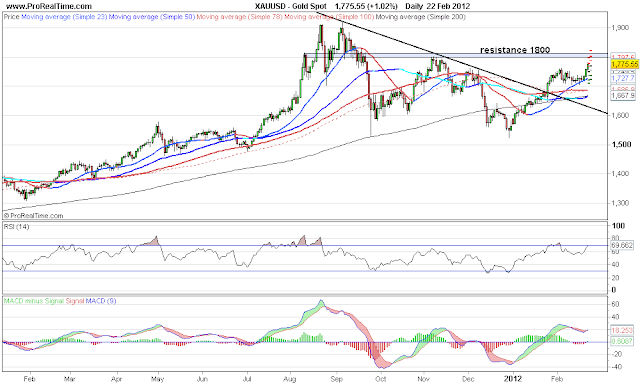Click the 40 label on MACD axis
Screen dimensions: 640x384
pos(616,317)
